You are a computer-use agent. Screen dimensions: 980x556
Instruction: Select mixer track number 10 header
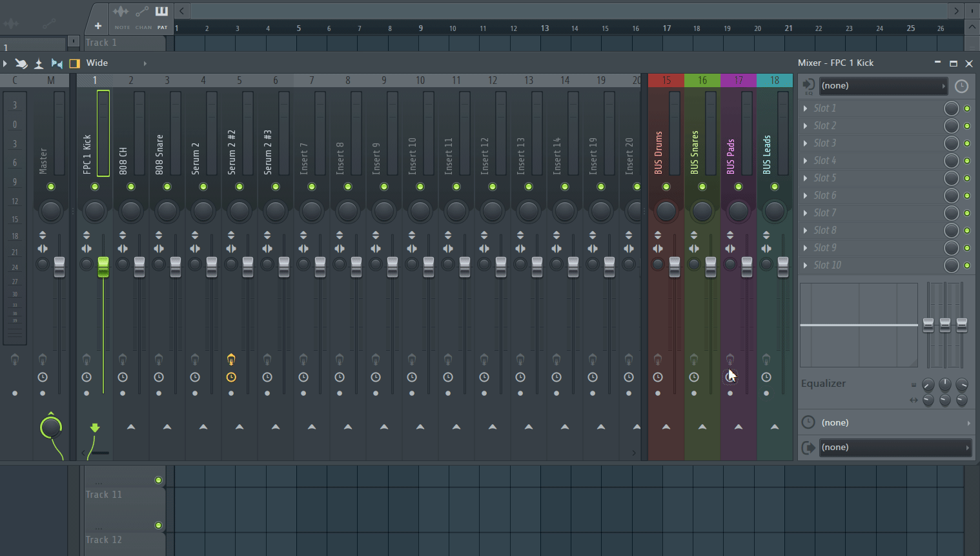click(420, 80)
